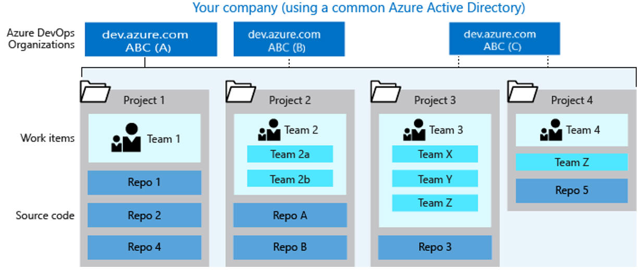Select the Team 1 people icon
This screenshot has width=644, height=270.
126,138
